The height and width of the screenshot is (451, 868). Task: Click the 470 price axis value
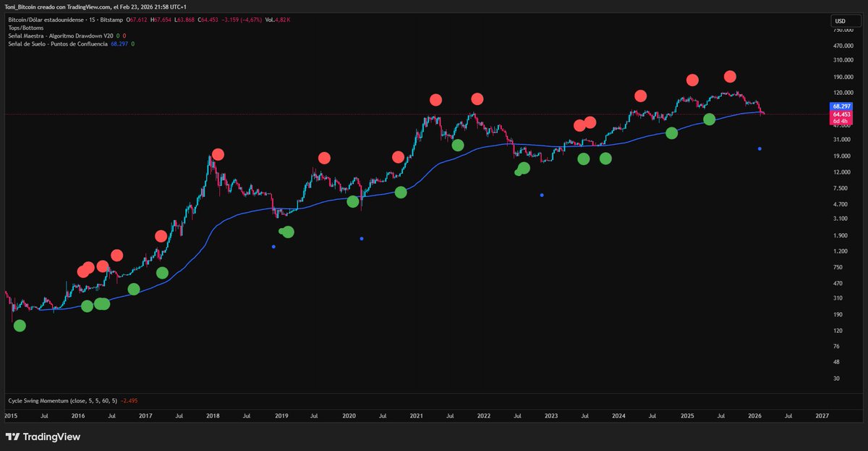837,283
